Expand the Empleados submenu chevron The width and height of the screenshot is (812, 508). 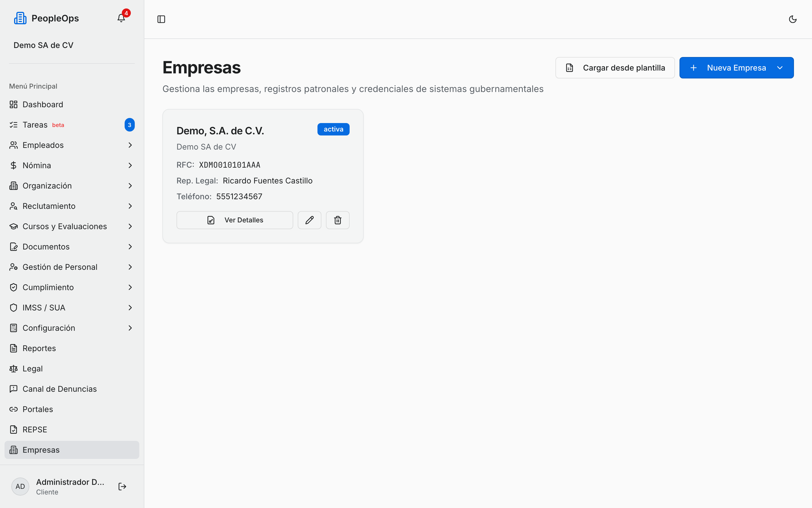[x=130, y=145]
